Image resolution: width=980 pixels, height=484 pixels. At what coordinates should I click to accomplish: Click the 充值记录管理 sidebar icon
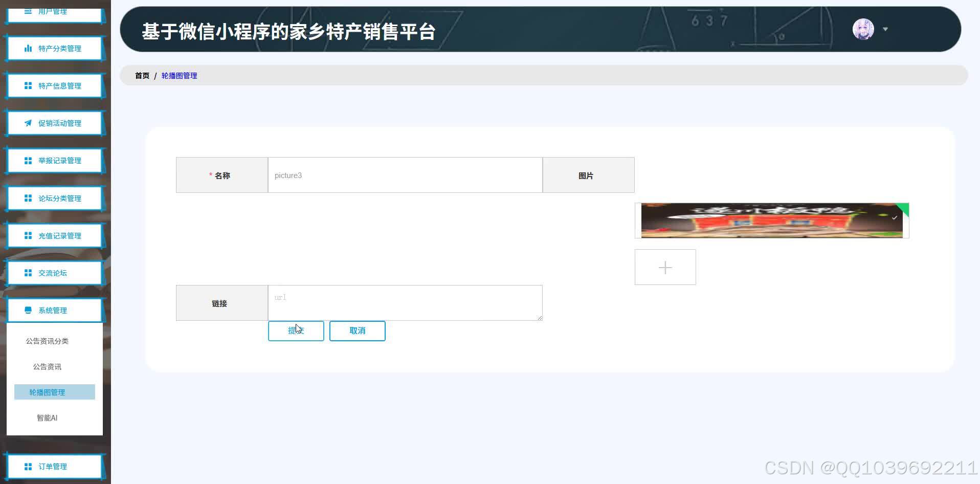click(28, 235)
